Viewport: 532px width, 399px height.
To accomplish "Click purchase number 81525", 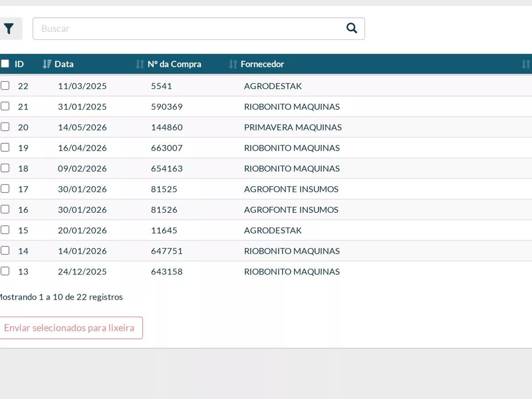I will [x=164, y=189].
